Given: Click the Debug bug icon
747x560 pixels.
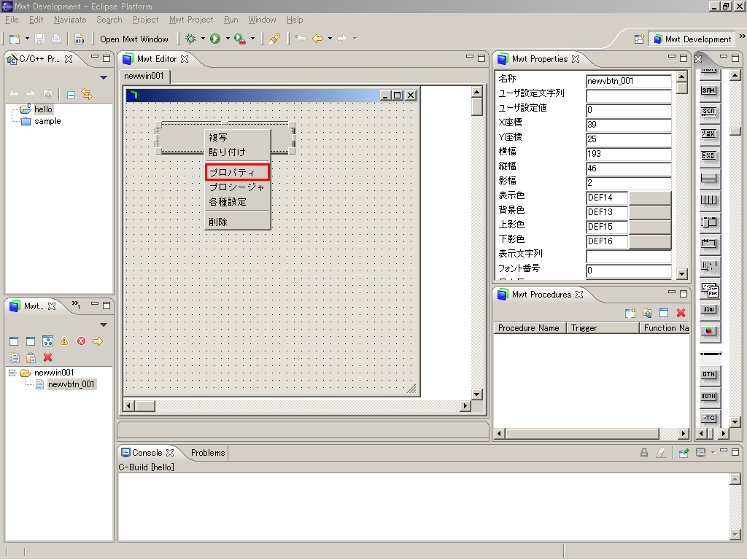Looking at the screenshot, I should point(190,39).
